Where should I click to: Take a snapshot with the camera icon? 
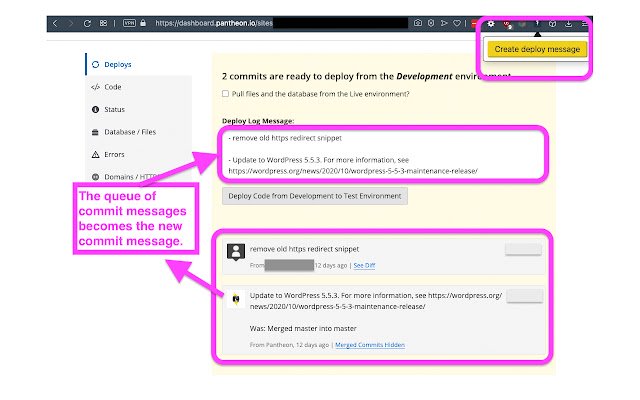coord(418,23)
